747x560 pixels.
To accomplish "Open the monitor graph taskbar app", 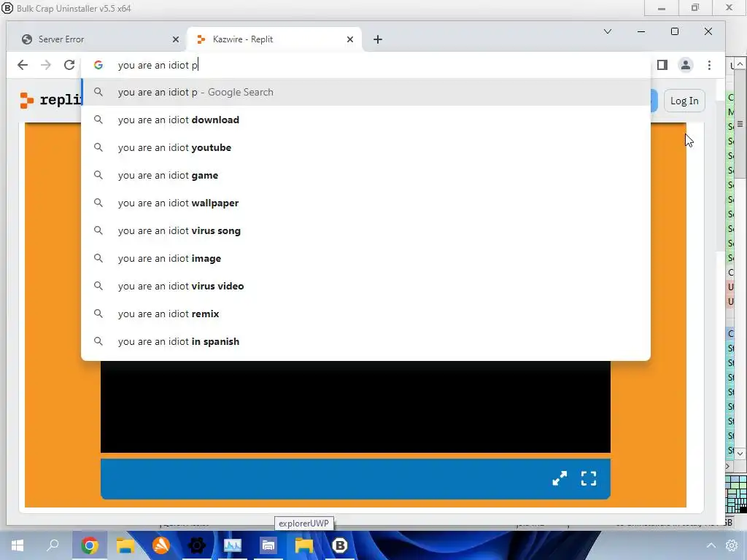I will point(233,545).
